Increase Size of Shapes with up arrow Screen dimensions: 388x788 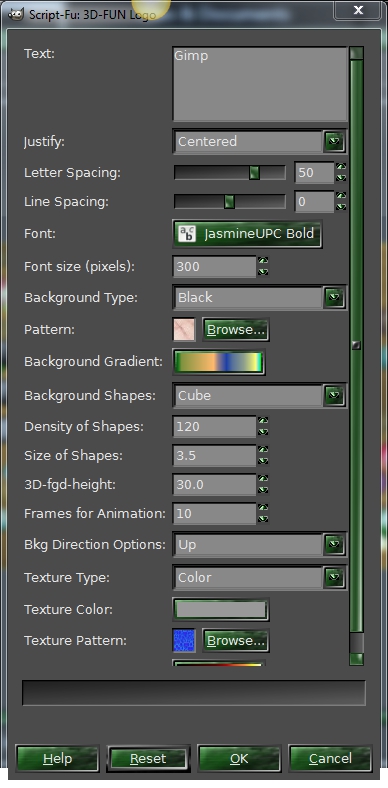(263, 450)
